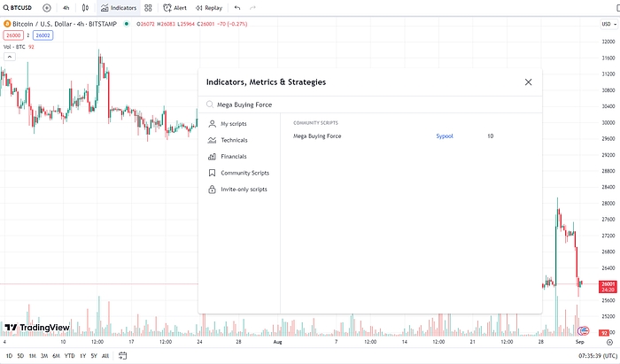Viewport: 620px width, 364px height.
Task: Open the Sypool author profile link
Action: [x=445, y=136]
